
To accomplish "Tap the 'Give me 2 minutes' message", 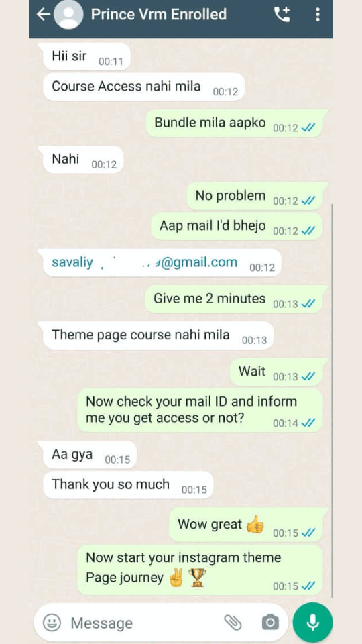I will [x=234, y=299].
